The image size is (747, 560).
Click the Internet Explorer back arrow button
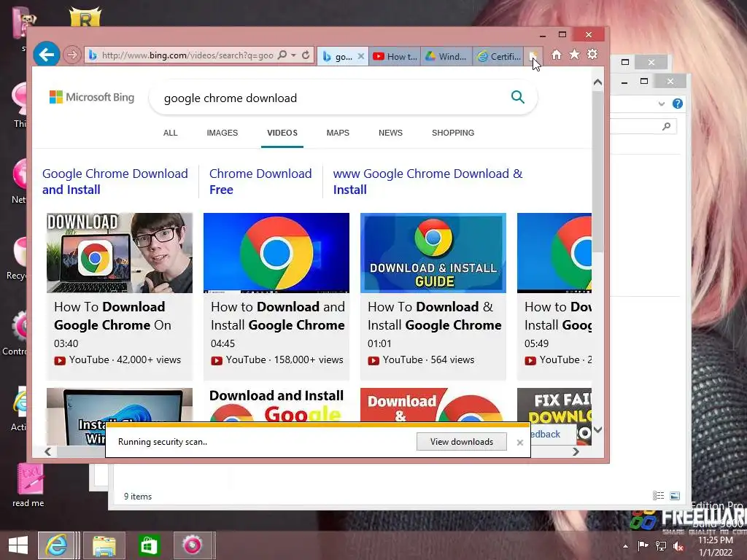46,55
